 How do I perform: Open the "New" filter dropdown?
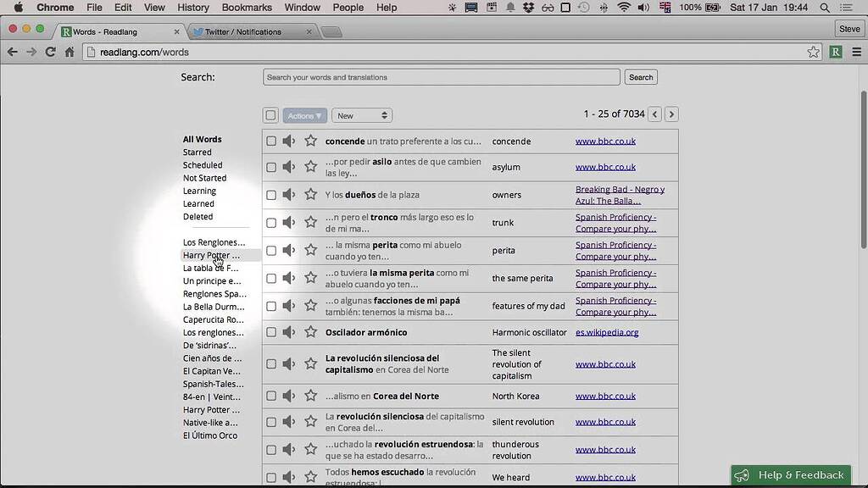[361, 115]
